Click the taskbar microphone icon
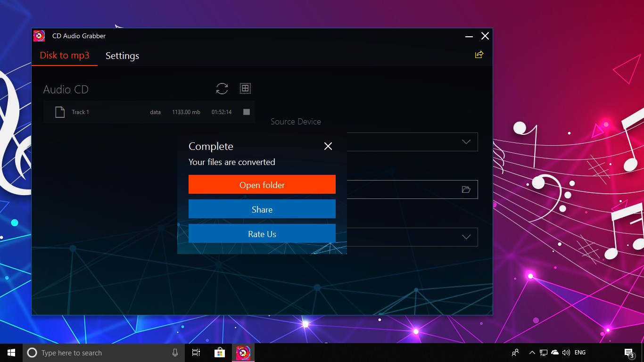Viewport: 644px width, 362px height. (x=175, y=353)
